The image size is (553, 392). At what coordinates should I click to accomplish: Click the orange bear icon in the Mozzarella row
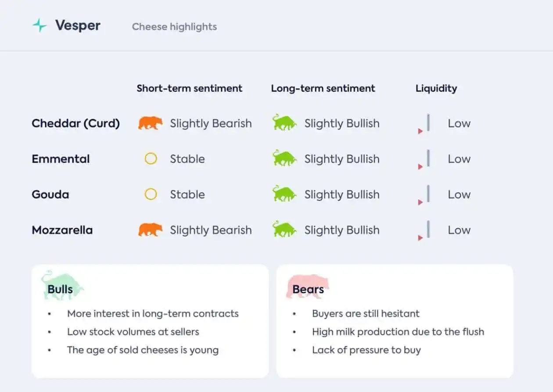[151, 230]
